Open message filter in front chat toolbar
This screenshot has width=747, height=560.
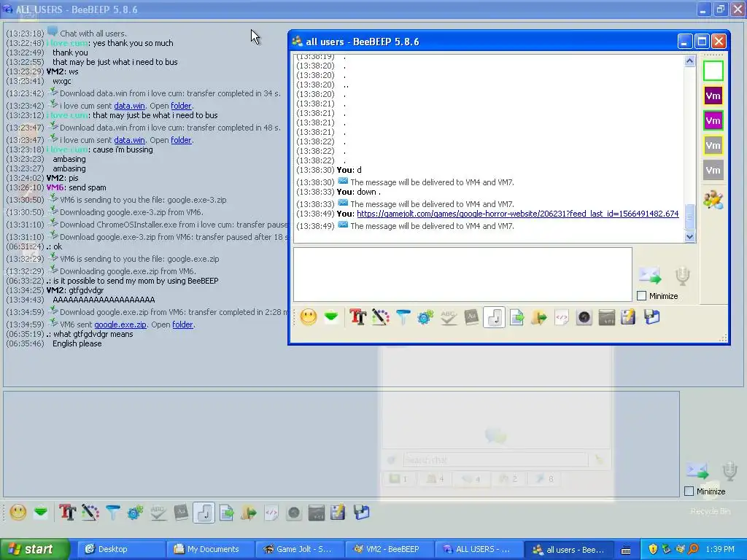click(x=403, y=317)
